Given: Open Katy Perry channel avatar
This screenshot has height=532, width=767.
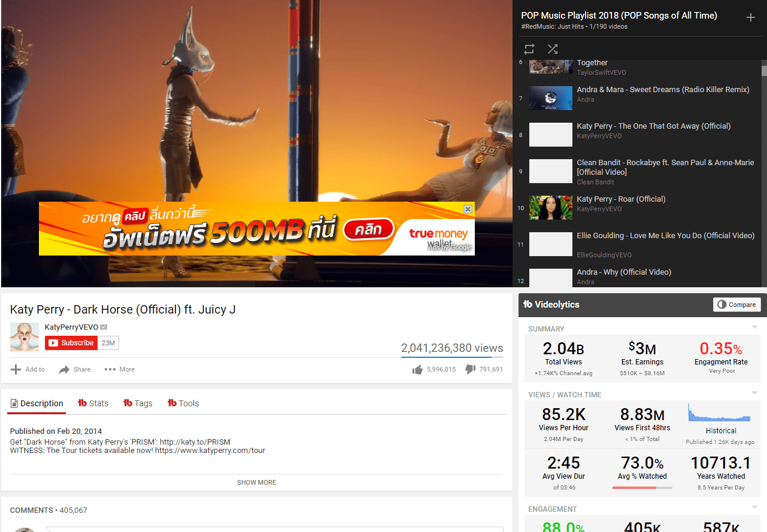Looking at the screenshot, I should point(25,337).
